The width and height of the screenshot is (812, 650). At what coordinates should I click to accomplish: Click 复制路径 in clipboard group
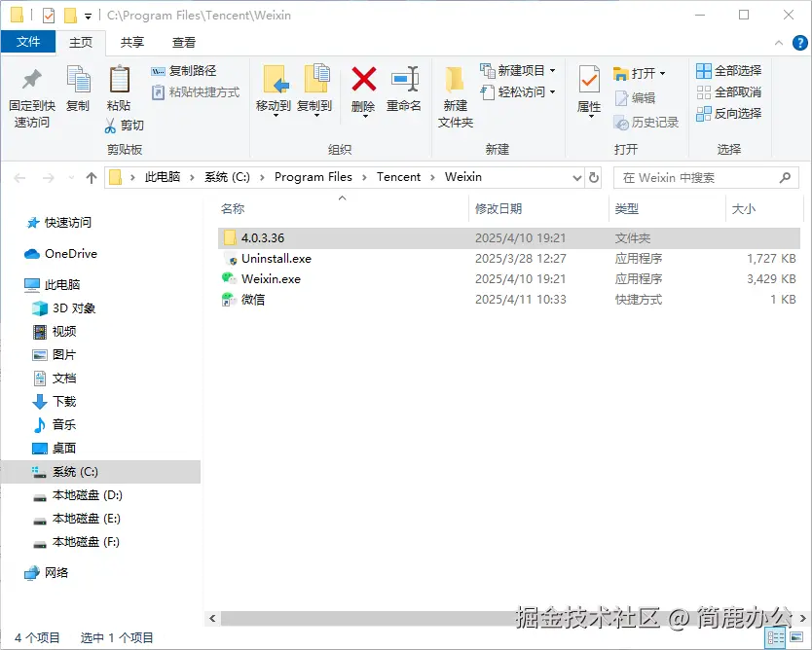pos(184,71)
